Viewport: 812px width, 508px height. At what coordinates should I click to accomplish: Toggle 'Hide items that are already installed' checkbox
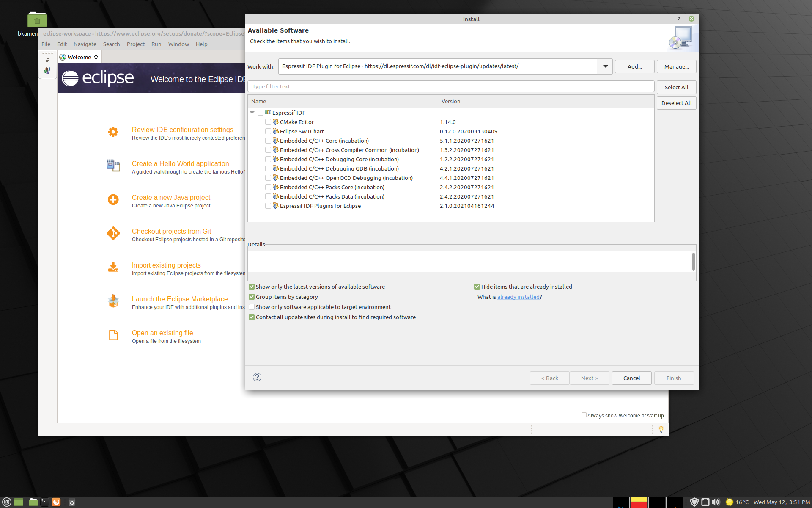pyautogui.click(x=477, y=287)
